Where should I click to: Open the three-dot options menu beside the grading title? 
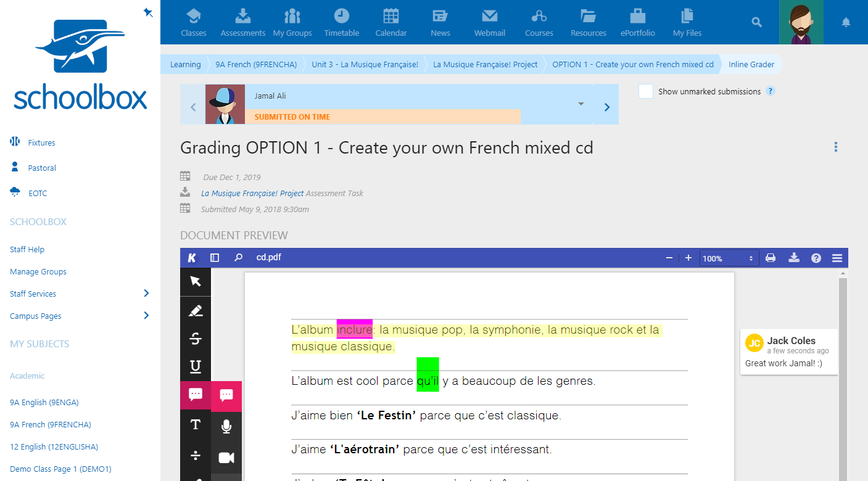tap(836, 147)
